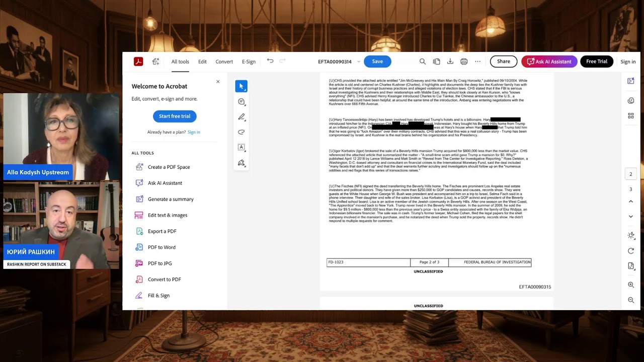
Task: Download the document with the download icon
Action: [x=450, y=61]
